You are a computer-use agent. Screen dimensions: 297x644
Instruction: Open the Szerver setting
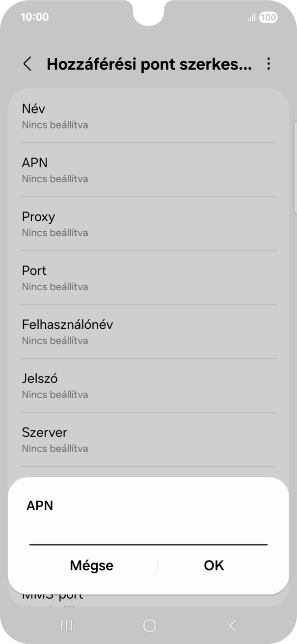point(147,440)
